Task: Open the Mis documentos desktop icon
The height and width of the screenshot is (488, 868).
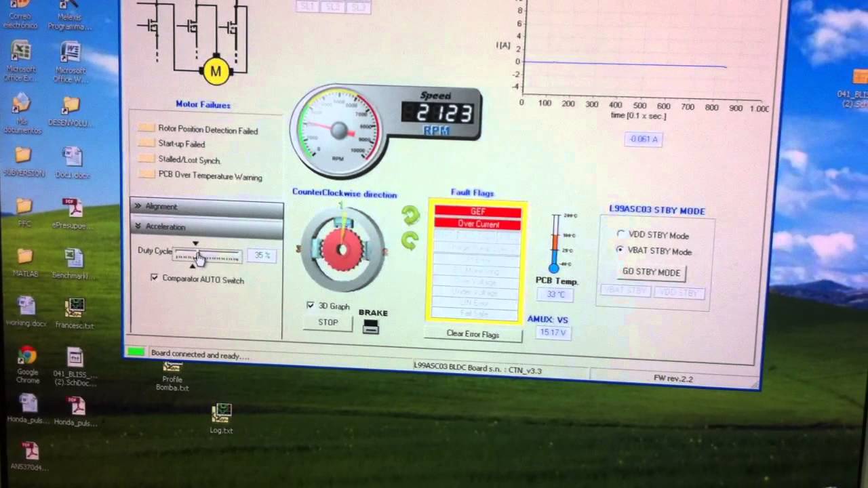Action: (x=22, y=113)
